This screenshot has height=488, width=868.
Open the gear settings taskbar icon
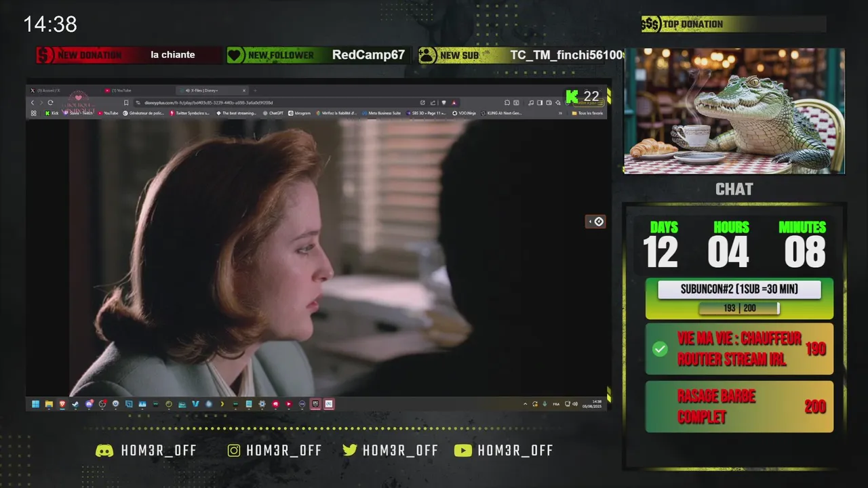point(262,404)
